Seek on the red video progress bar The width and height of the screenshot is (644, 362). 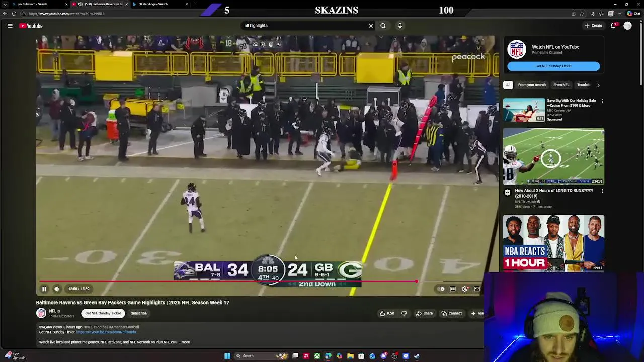(x=227, y=281)
